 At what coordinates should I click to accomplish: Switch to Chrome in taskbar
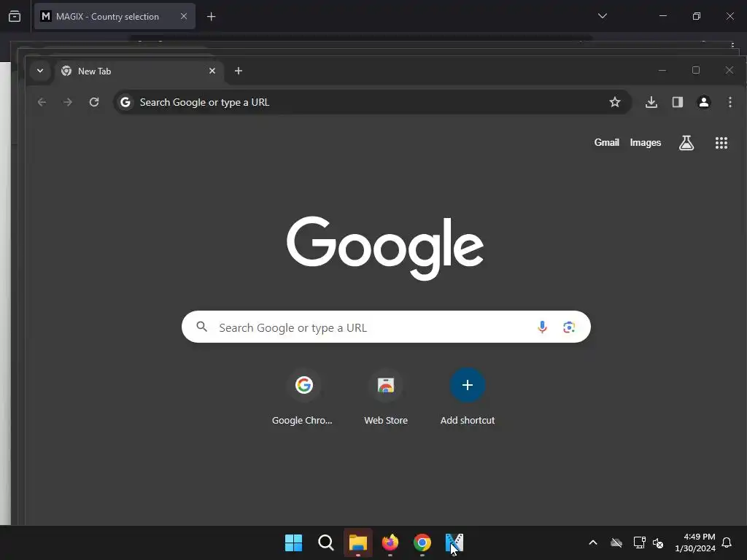(422, 542)
